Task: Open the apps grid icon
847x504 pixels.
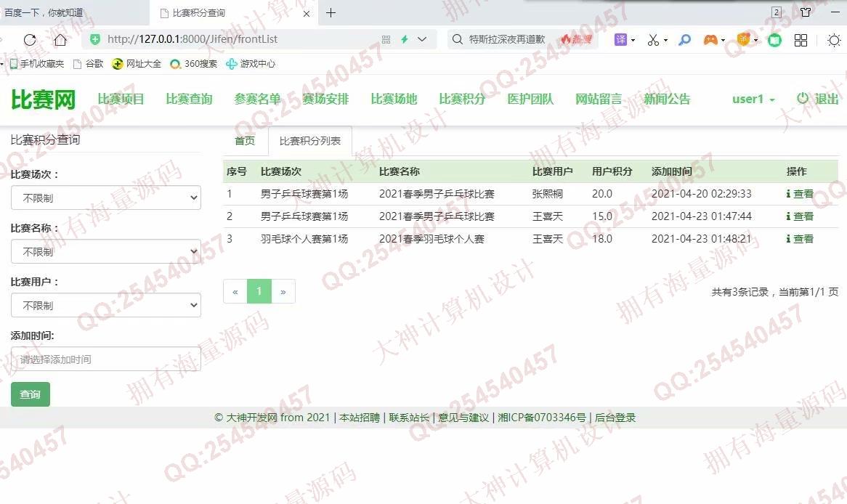Action: [x=801, y=40]
